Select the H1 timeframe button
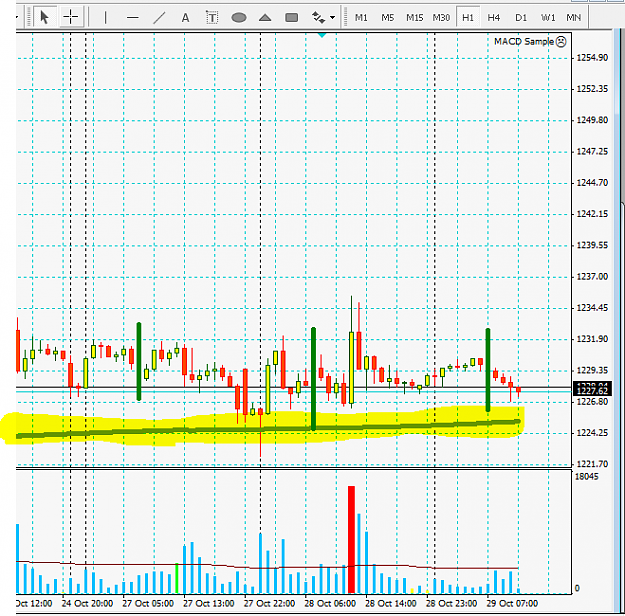This screenshot has height=616, width=625. tap(468, 18)
